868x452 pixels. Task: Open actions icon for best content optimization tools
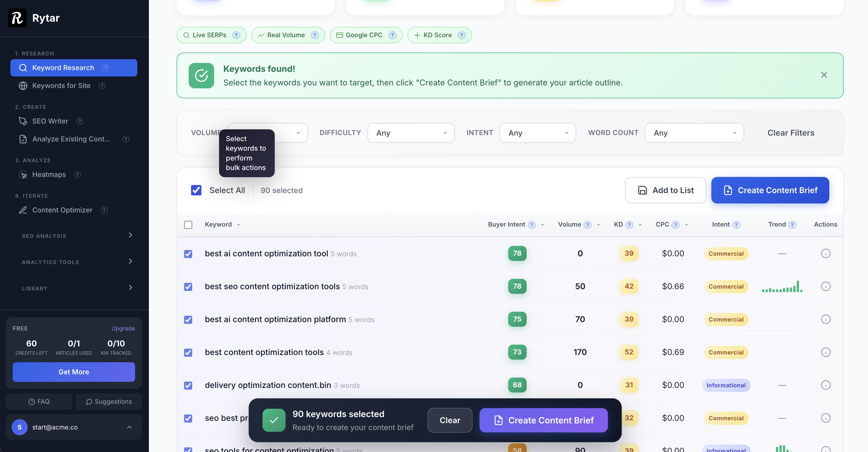point(825,352)
